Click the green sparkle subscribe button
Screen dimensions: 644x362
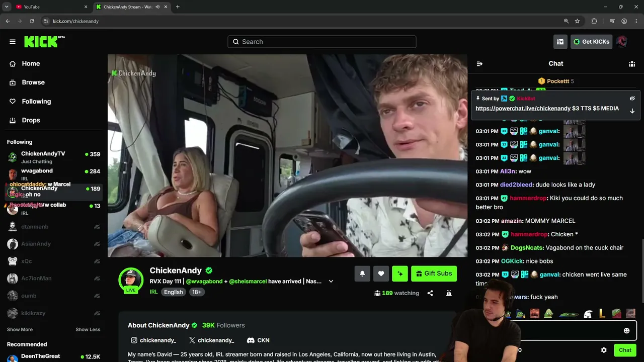click(400, 274)
